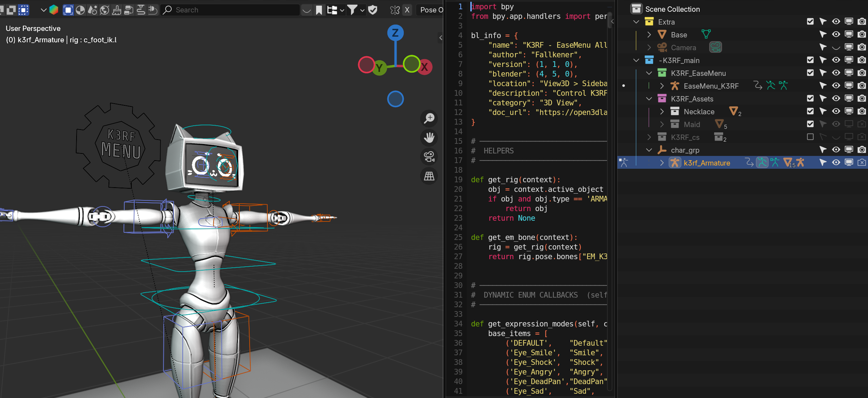Enable the K3RF_cs collection checkbox
This screenshot has height=398, width=868.
810,137
